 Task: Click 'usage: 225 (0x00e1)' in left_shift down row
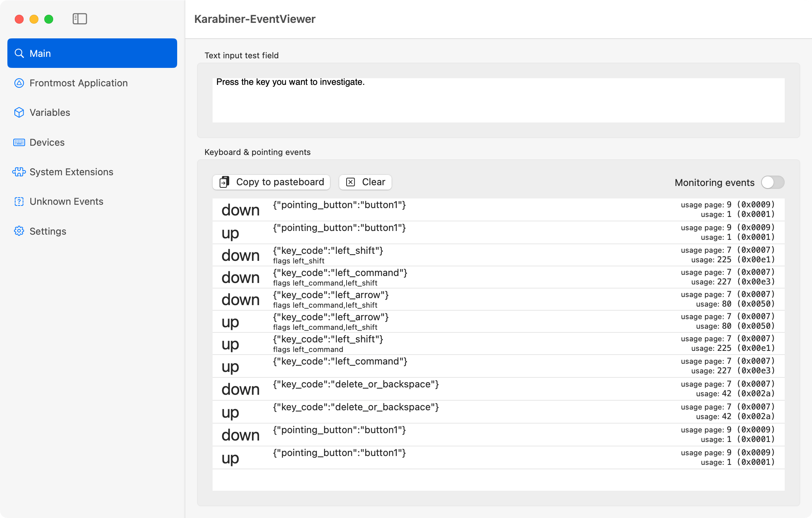[733, 260]
